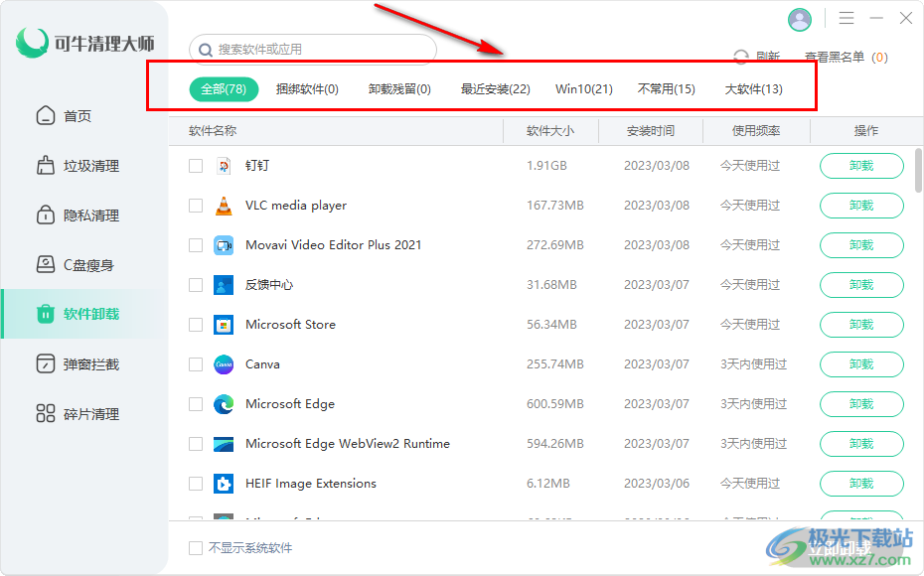924x576 pixels.
Task: Click 卸载 for Microsoft Store
Action: pos(861,325)
